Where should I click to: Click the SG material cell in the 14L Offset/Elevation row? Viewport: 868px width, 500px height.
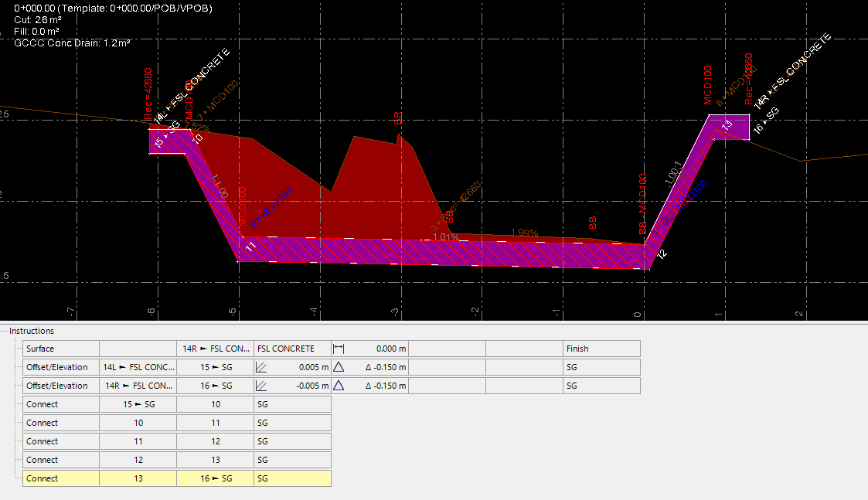(601, 367)
